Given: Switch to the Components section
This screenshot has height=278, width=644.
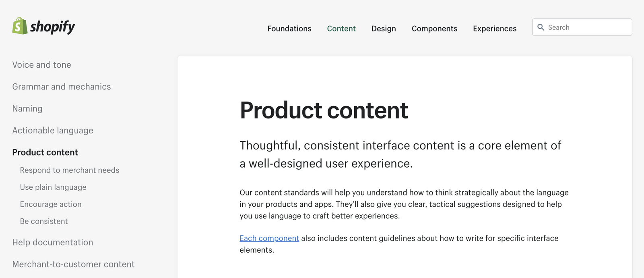Looking at the screenshot, I should (x=434, y=29).
